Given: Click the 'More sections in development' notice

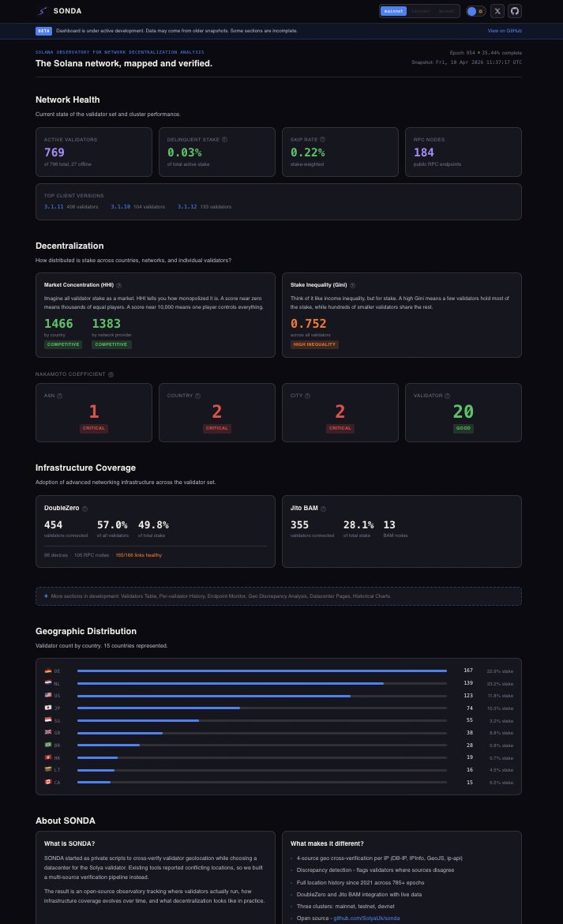Looking at the screenshot, I should 279,595.
